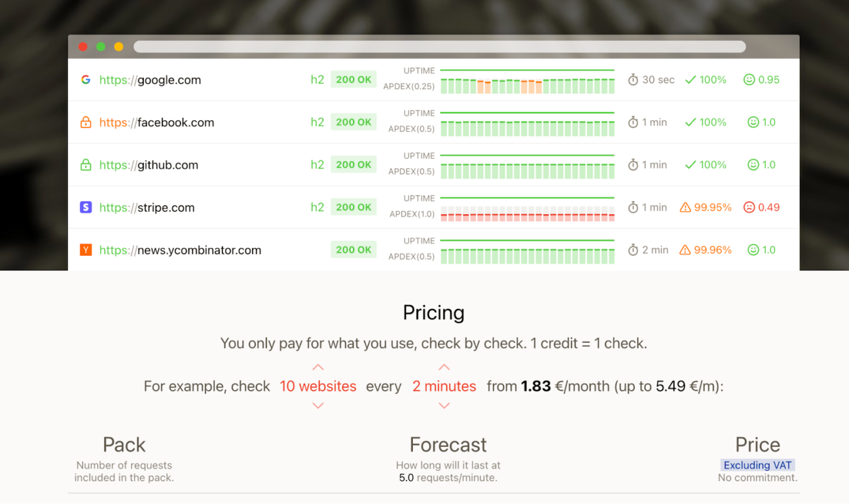Click the warning triangle beside 99.96%
The width and height of the screenshot is (849, 504).
point(685,249)
